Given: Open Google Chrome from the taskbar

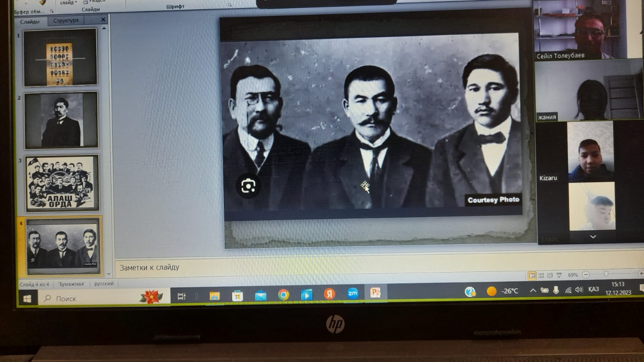Looking at the screenshot, I should coord(283,295).
